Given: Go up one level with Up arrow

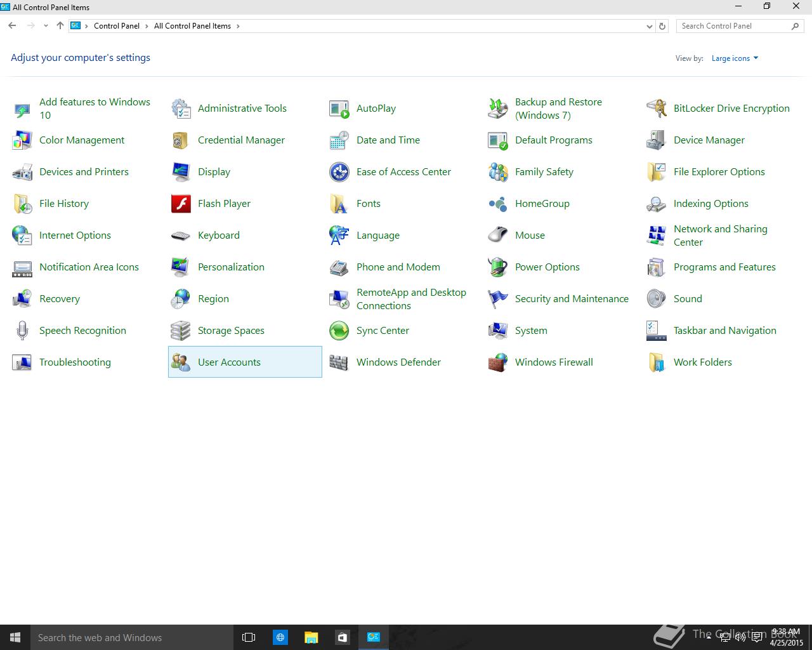Looking at the screenshot, I should tap(60, 26).
